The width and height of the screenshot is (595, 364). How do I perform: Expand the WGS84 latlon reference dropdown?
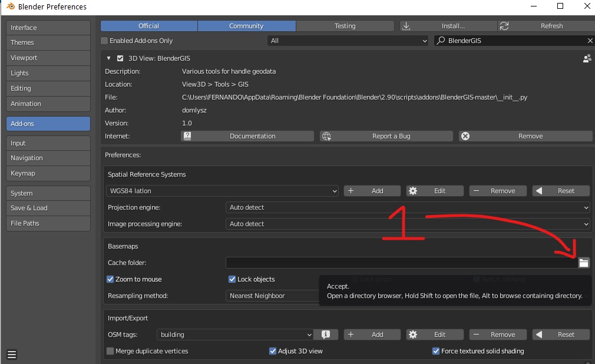223,191
